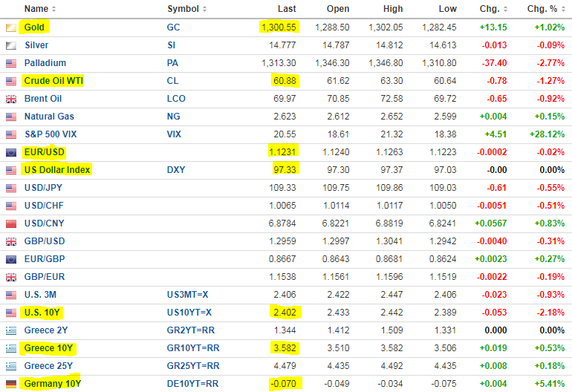572x392 pixels.
Task: Sort by Chg. column arrows
Action: (x=505, y=9)
